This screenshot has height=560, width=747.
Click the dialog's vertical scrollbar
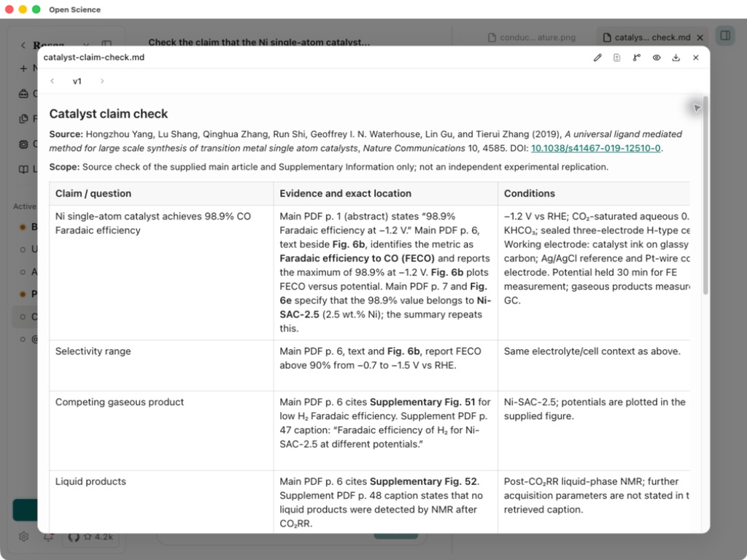(x=705, y=195)
